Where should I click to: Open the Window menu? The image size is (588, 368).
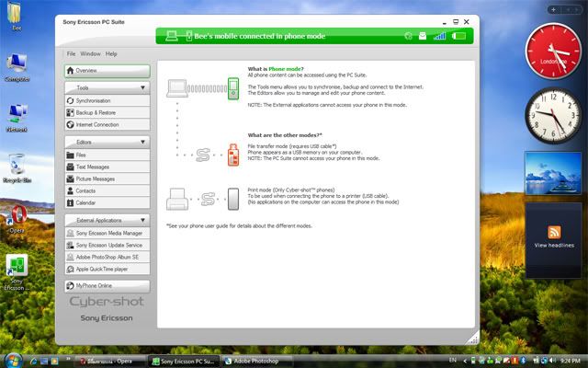[x=90, y=53]
